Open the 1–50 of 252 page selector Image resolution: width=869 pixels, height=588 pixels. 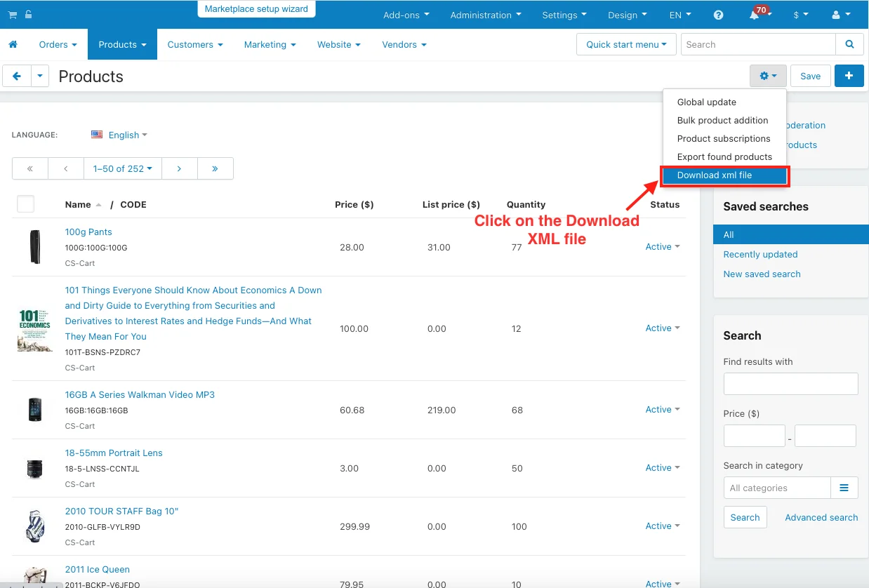pyautogui.click(x=123, y=168)
